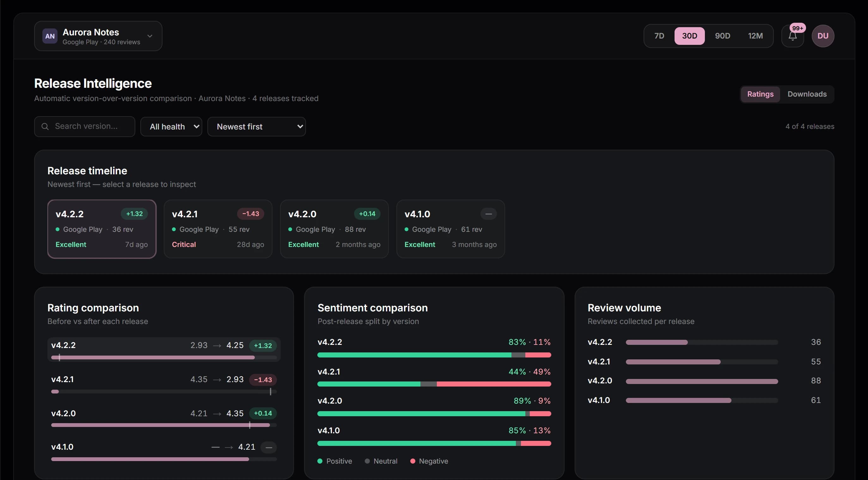Click the v4.2.2 review volume bar
The width and height of the screenshot is (868, 480).
702,342
